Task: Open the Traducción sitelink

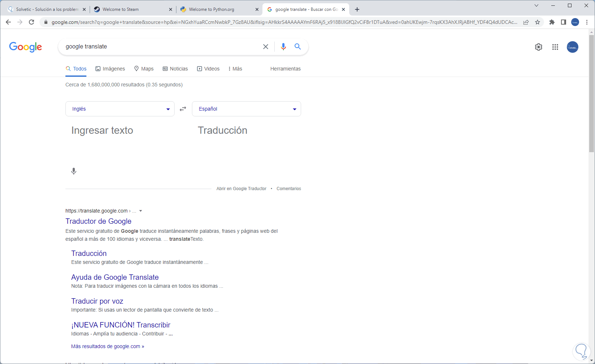Action: pos(89,253)
